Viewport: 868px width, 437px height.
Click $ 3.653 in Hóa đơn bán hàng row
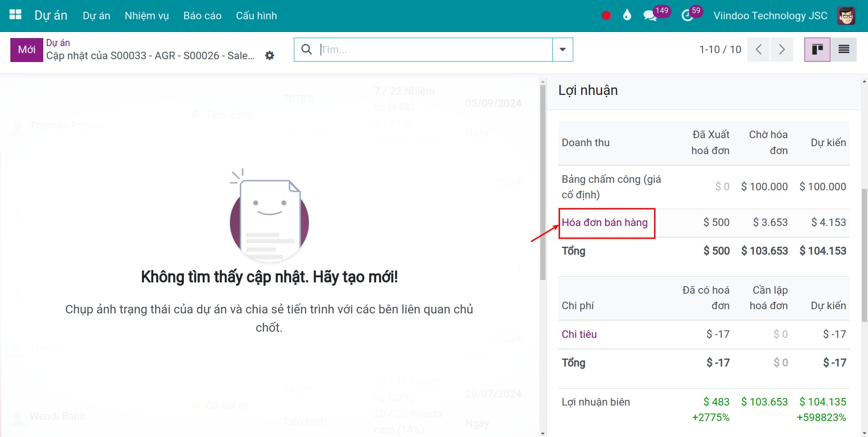[x=770, y=222]
